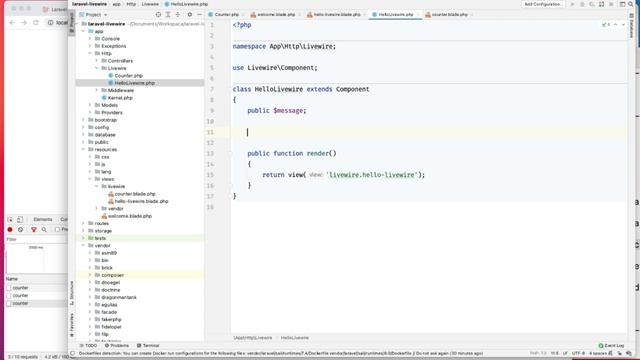Open the Database tool window on right edge
Image resolution: width=640 pixels, height=360 pixels.
(632, 27)
